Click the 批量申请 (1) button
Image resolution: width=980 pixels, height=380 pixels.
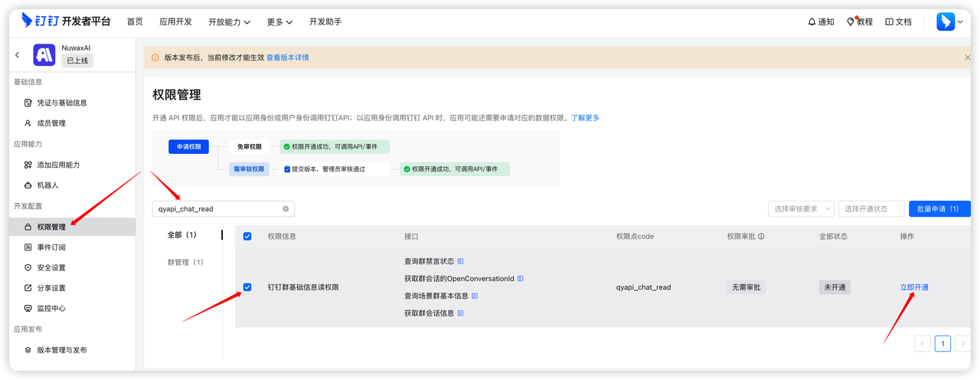pos(939,208)
